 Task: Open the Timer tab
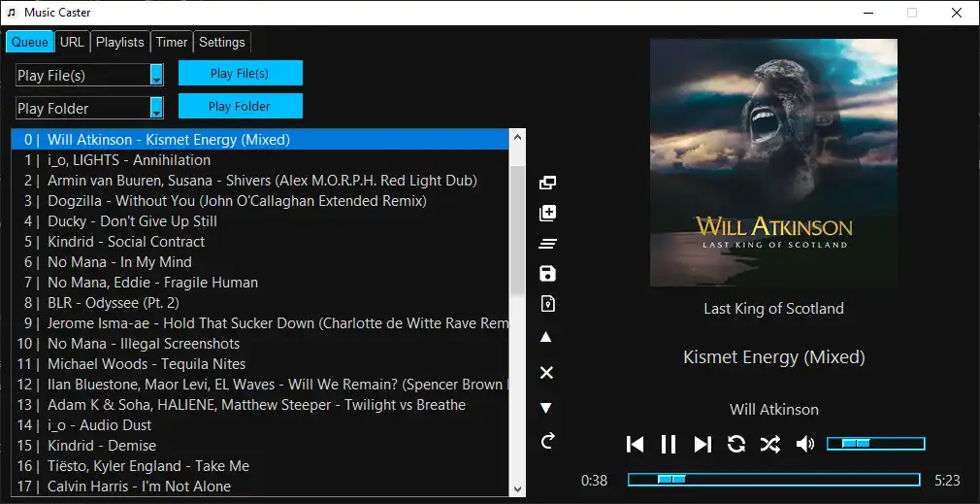[x=171, y=42]
